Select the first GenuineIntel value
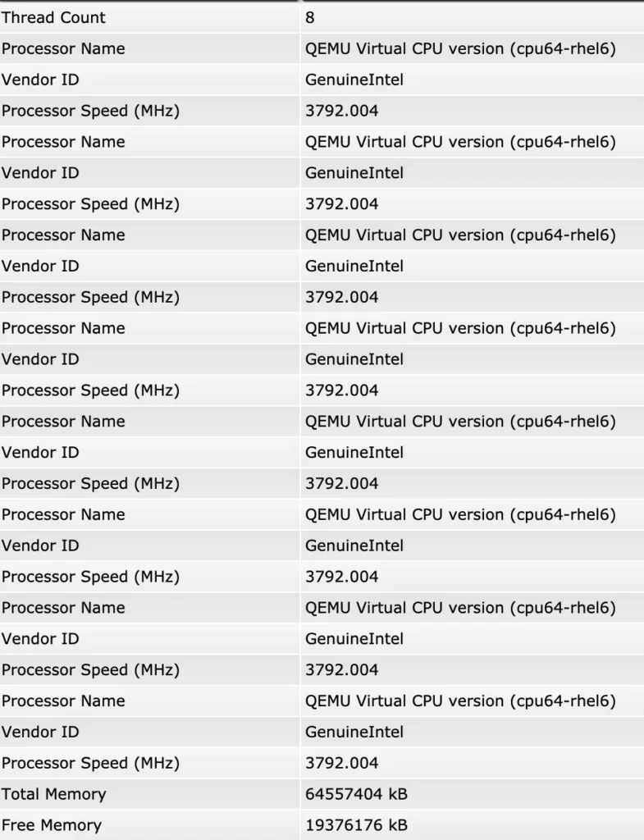The image size is (644, 840). tap(354, 80)
